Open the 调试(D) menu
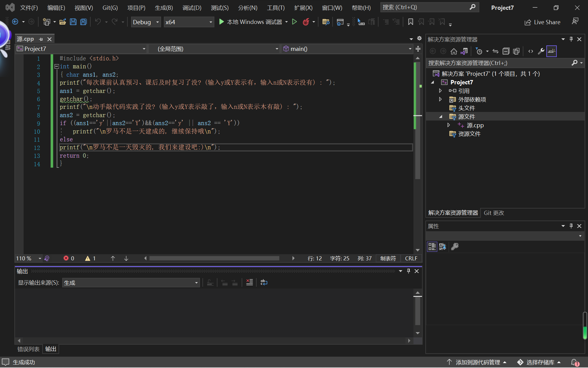Image resolution: width=588 pixels, height=368 pixels. [x=192, y=8]
